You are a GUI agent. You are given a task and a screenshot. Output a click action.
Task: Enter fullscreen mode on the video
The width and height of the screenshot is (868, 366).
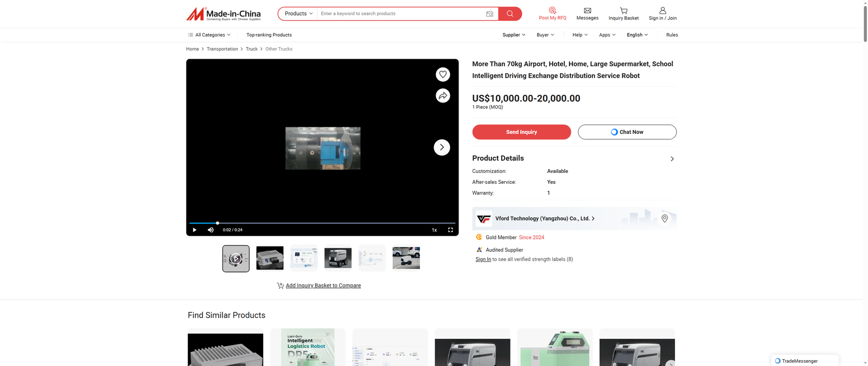[450, 230]
